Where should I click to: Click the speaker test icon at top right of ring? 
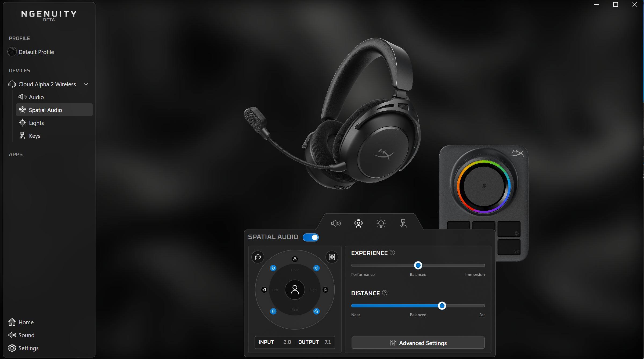(332, 257)
